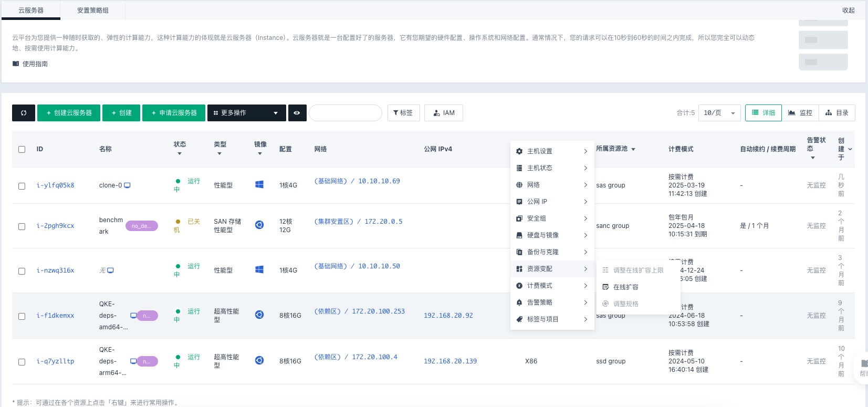The height and width of the screenshot is (407, 868).
Task: Open the 所属资源池 column filter
Action: [633, 149]
